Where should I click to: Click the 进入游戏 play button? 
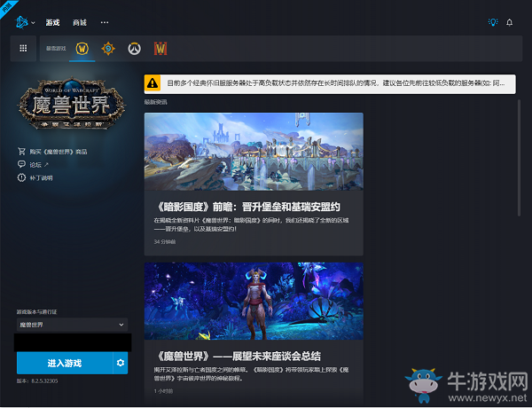tap(65, 363)
